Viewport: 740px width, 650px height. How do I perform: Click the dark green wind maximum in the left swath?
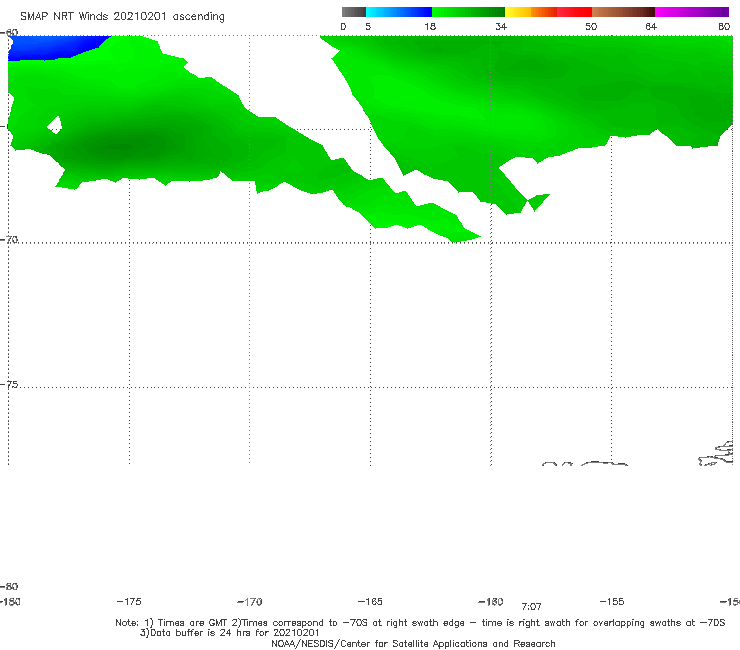pyautogui.click(x=125, y=146)
